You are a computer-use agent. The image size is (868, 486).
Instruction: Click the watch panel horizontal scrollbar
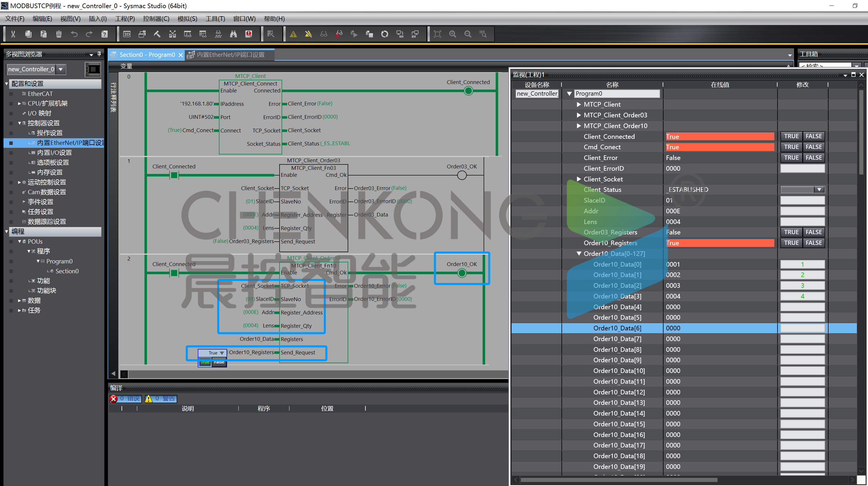[x=619, y=480]
